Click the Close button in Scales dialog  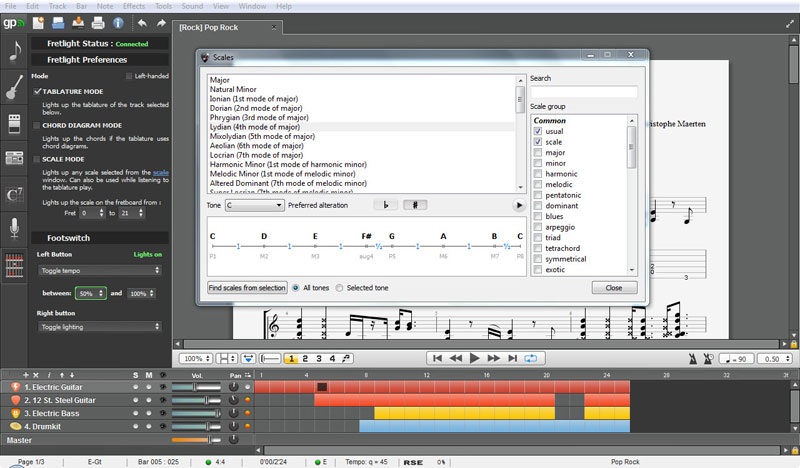tap(614, 288)
